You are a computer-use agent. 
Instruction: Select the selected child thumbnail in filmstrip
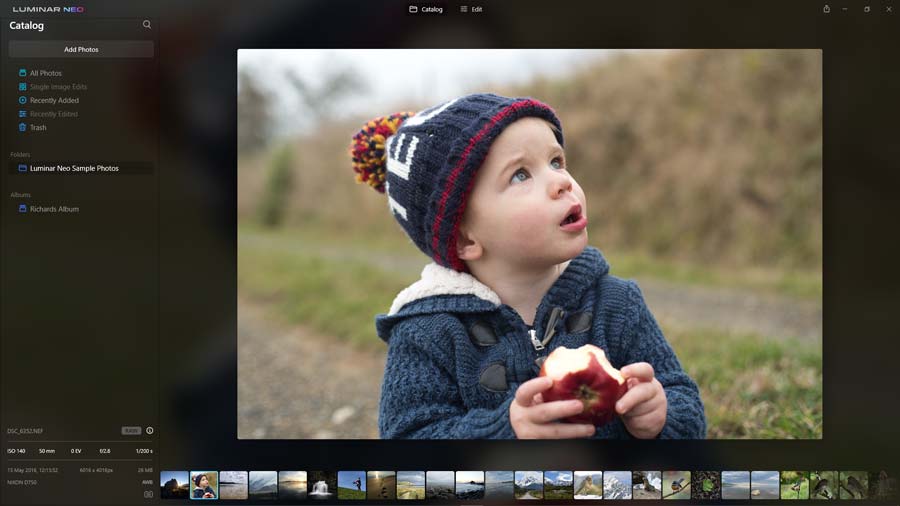pos(204,485)
